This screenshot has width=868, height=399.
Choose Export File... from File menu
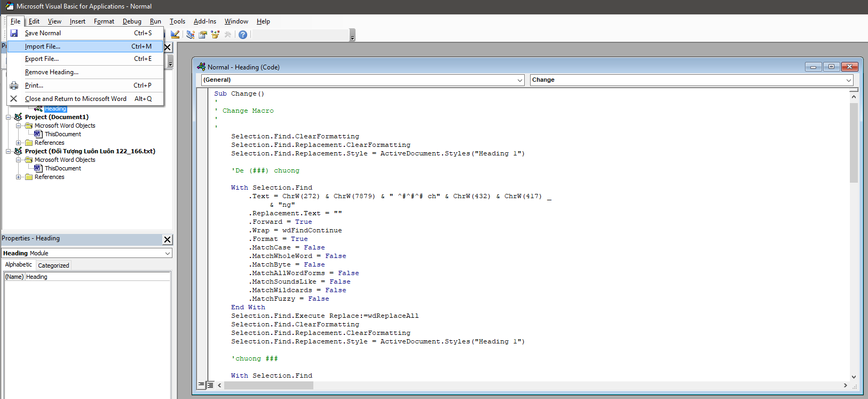(85, 59)
